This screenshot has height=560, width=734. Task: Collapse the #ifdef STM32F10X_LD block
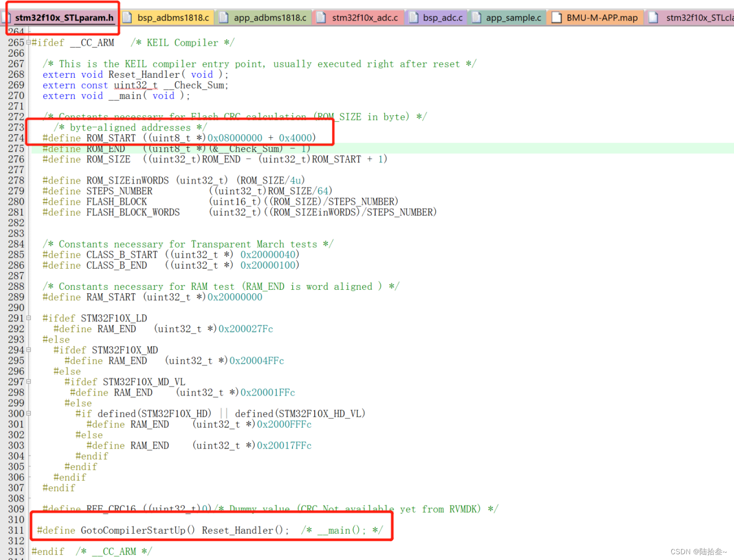(28, 318)
